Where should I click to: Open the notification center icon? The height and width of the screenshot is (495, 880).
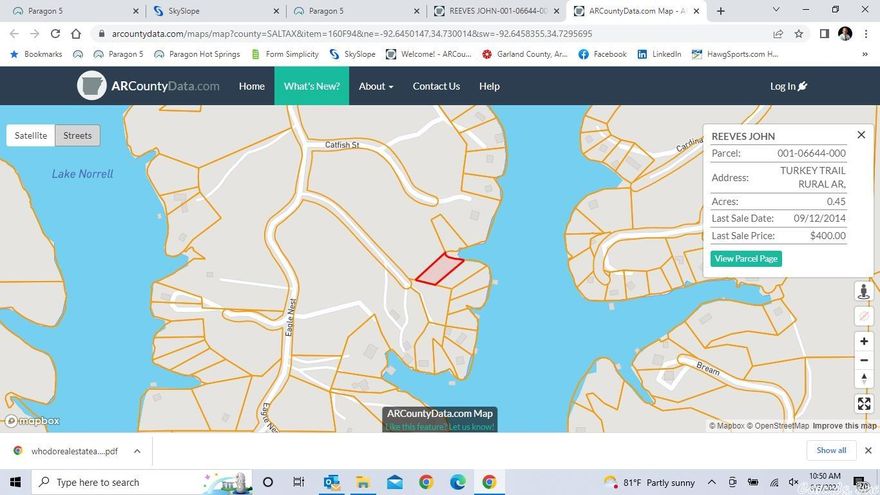(x=860, y=482)
